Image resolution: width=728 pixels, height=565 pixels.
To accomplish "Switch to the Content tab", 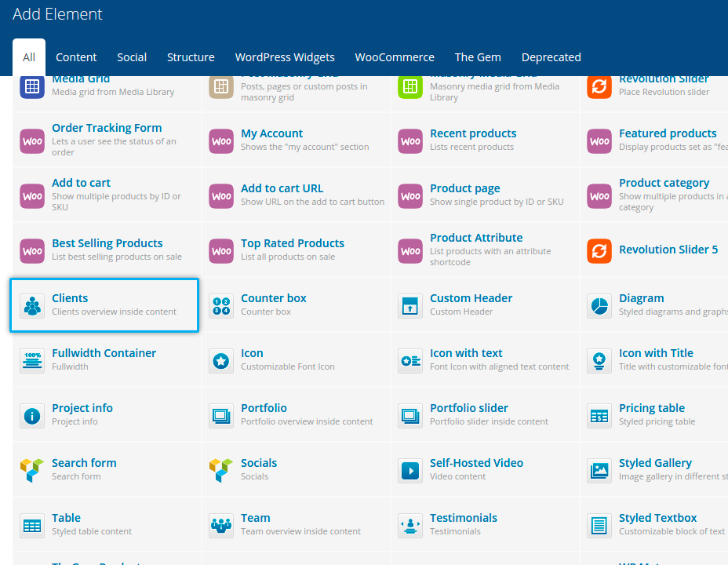I will tap(76, 57).
